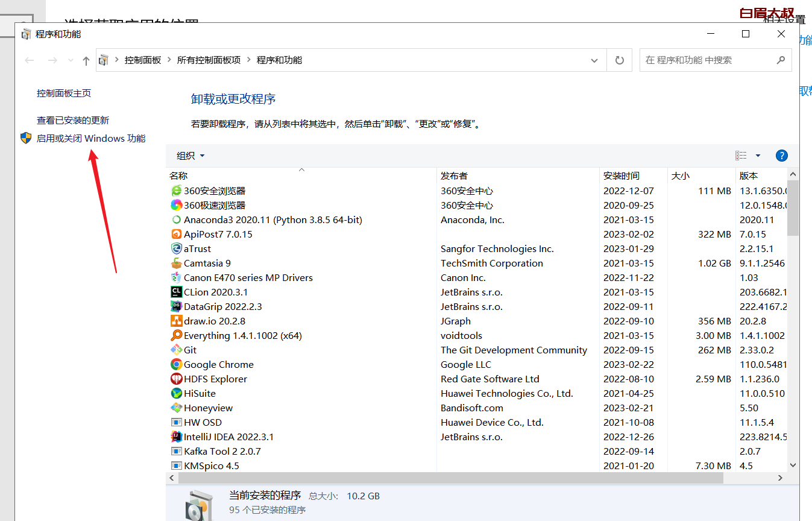Select publisher cell voidtools
The height and width of the screenshot is (521, 812).
tap(462, 335)
